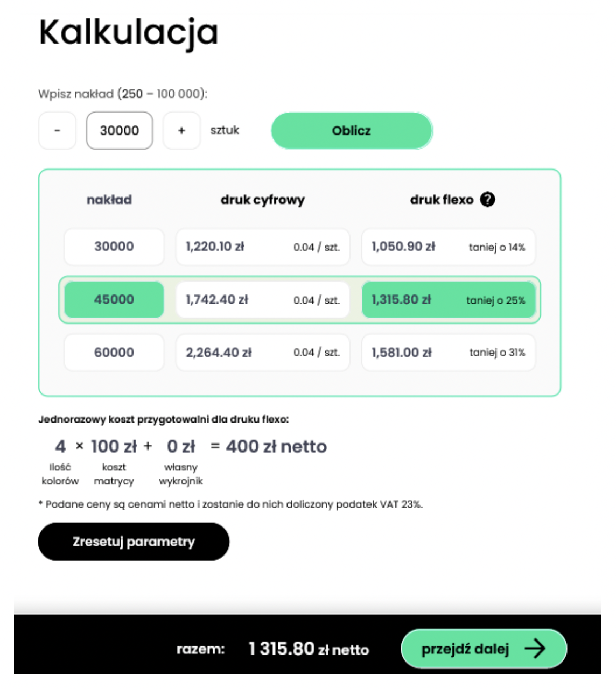The height and width of the screenshot is (689, 616).
Task: Choose flexo print price 1,050.90 zł
Action: (448, 247)
